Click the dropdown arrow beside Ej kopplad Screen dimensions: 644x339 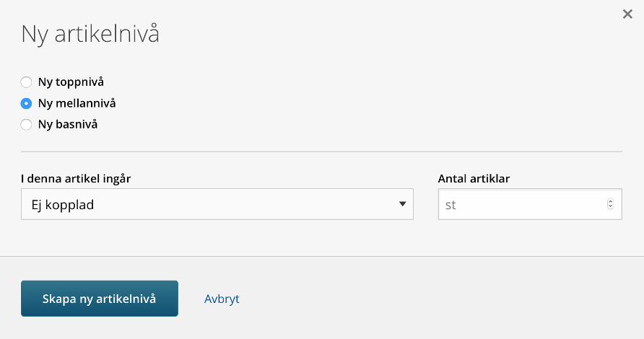pos(403,204)
